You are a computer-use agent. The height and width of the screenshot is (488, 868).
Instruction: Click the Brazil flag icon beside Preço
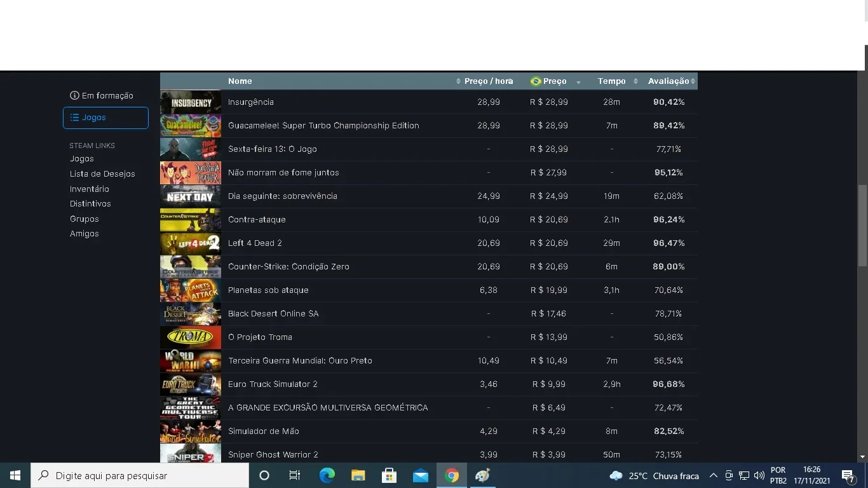(x=536, y=81)
